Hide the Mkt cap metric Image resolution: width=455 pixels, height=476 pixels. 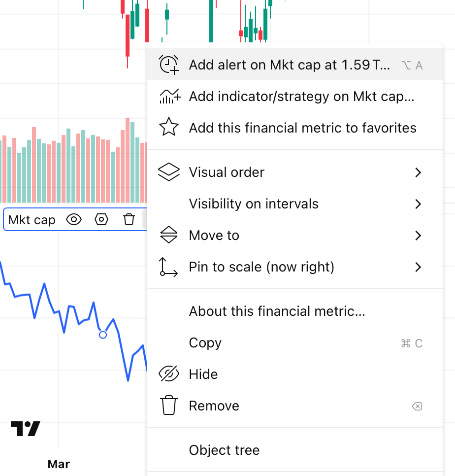click(x=295, y=374)
